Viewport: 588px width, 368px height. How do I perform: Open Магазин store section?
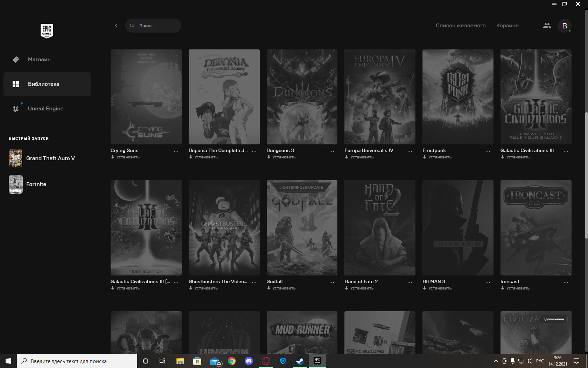[47, 60]
